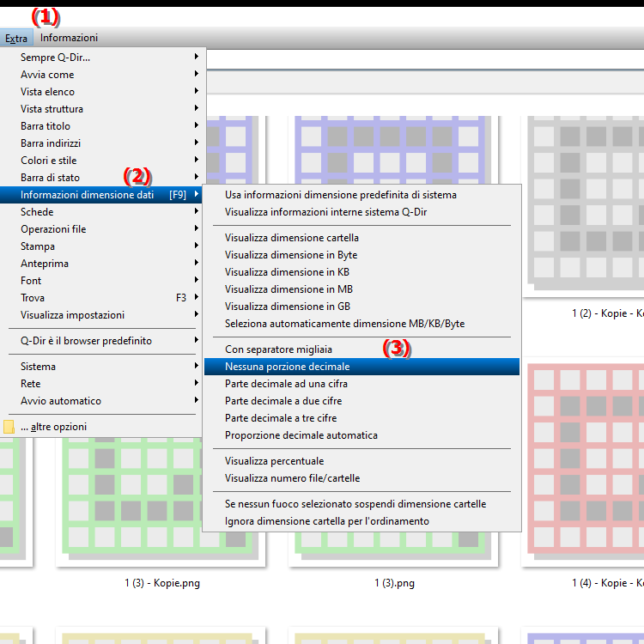Open Vista struttura submenu

pos(101,109)
